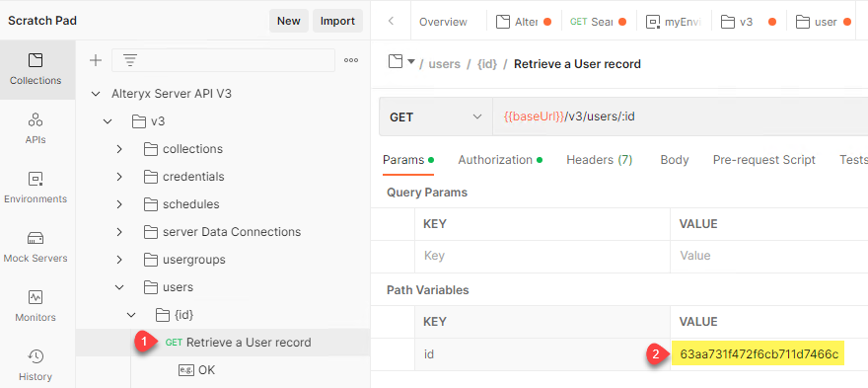Click the schedules folder icon
The width and height of the screenshot is (868, 388).
point(151,204)
